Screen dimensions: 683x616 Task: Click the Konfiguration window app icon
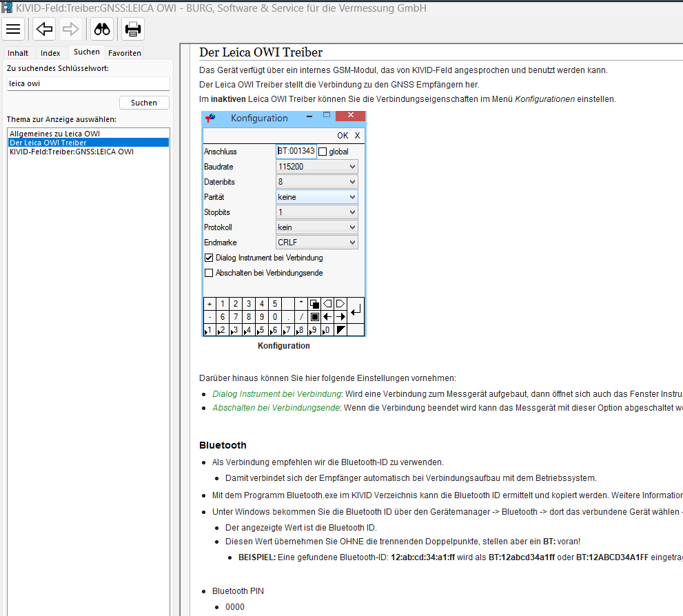211,118
